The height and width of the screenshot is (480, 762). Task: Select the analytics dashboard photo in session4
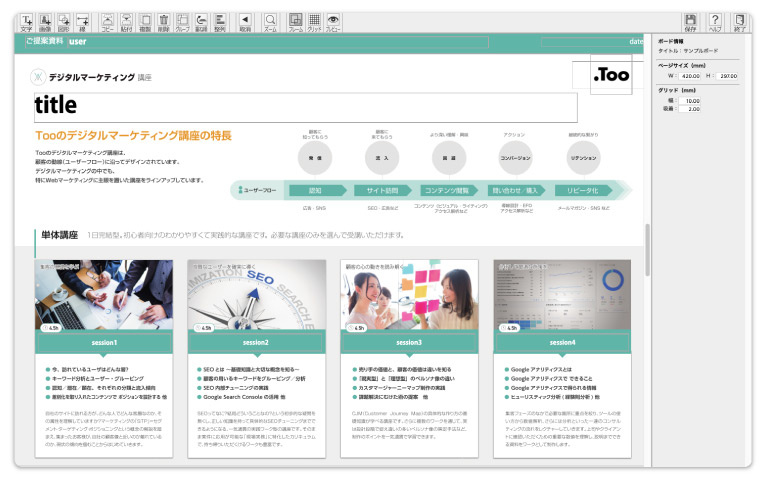(x=562, y=295)
